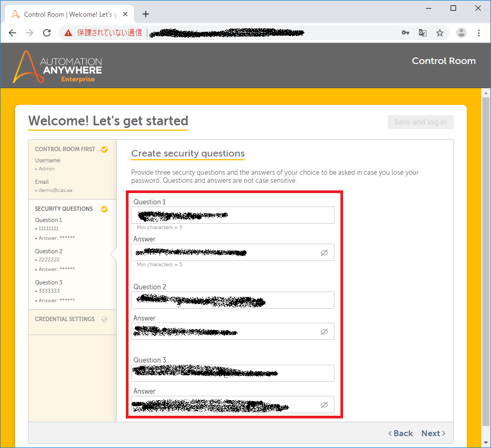
Task: Click the sidebar email 'demo@cas.aa'
Action: pyautogui.click(x=55, y=190)
